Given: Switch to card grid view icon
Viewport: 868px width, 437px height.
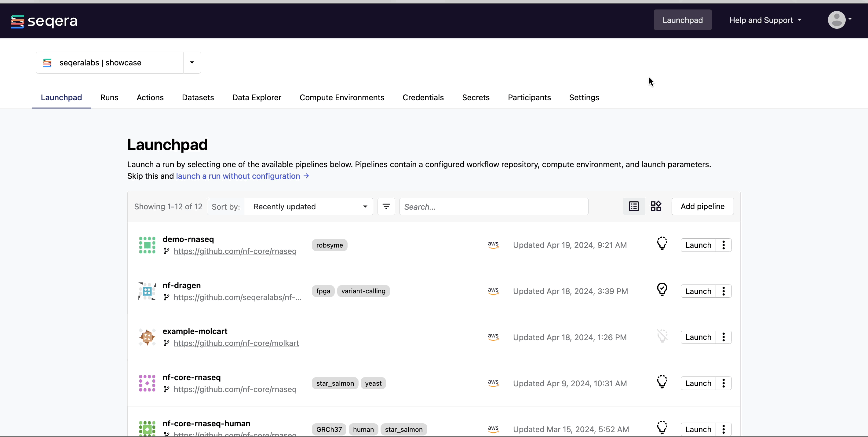Looking at the screenshot, I should 656,206.
